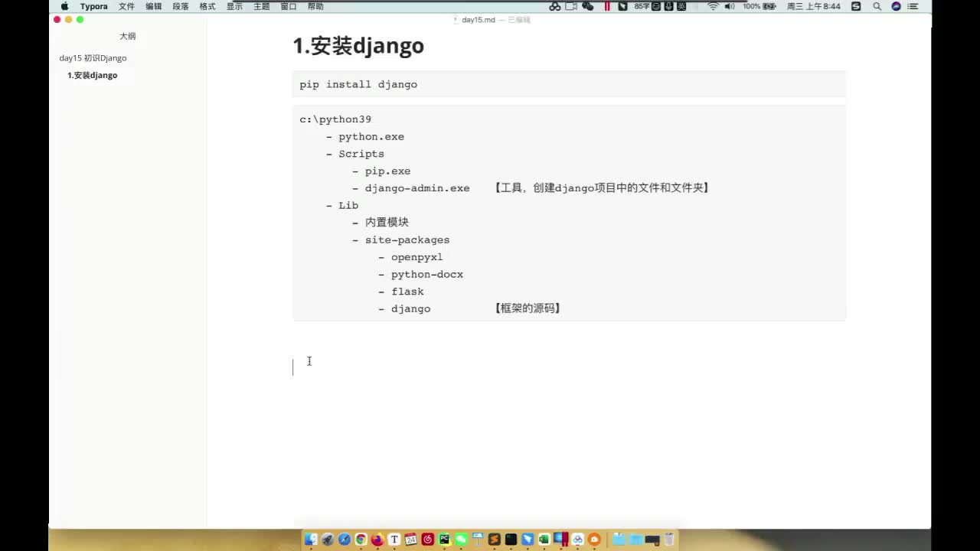This screenshot has height=551, width=980.
Task: Click the 85字 word count in menu bar
Action: click(x=642, y=6)
